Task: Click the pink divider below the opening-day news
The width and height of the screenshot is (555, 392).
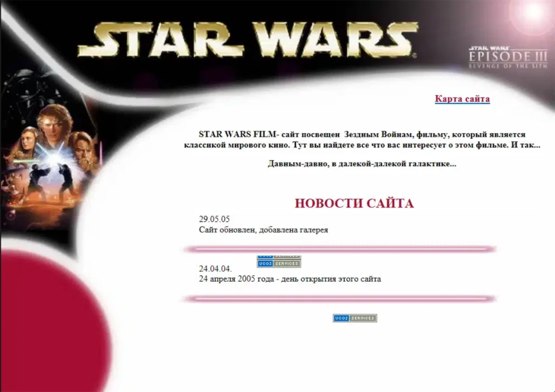Action: point(339,299)
